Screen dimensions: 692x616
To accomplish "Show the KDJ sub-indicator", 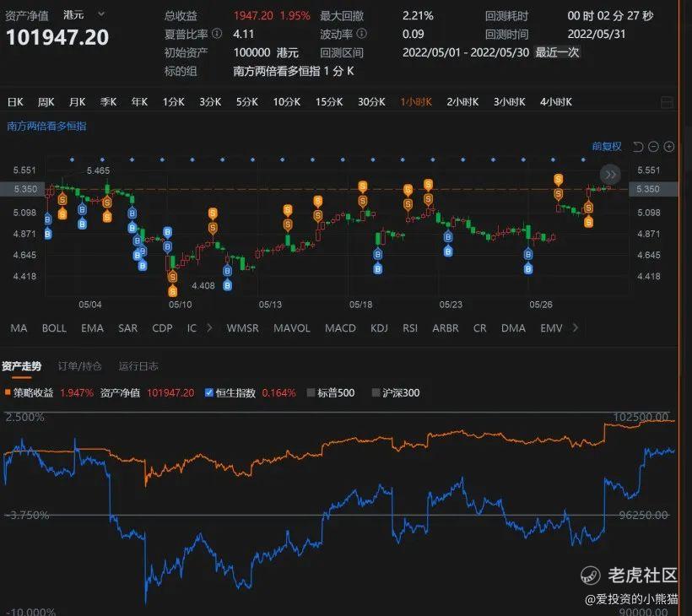I will 379,328.
